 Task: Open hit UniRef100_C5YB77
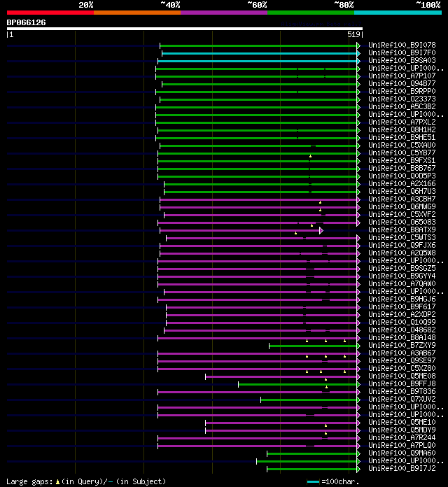click(402, 153)
